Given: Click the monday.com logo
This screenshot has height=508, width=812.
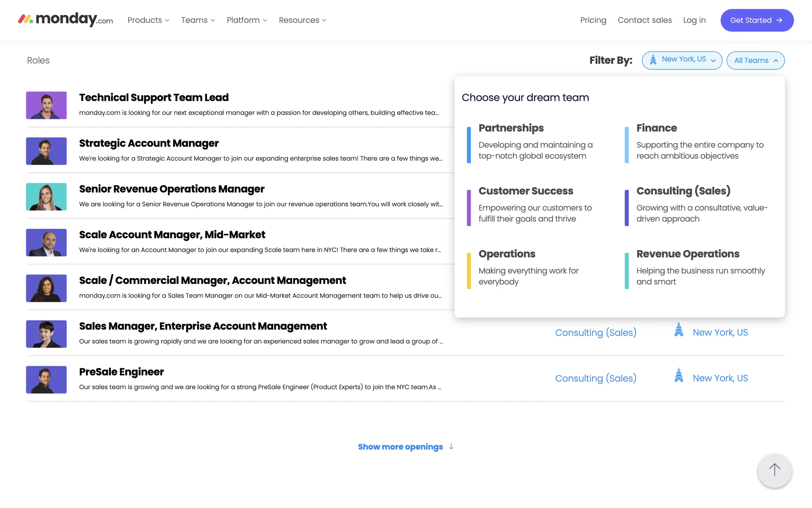Looking at the screenshot, I should point(66,19).
